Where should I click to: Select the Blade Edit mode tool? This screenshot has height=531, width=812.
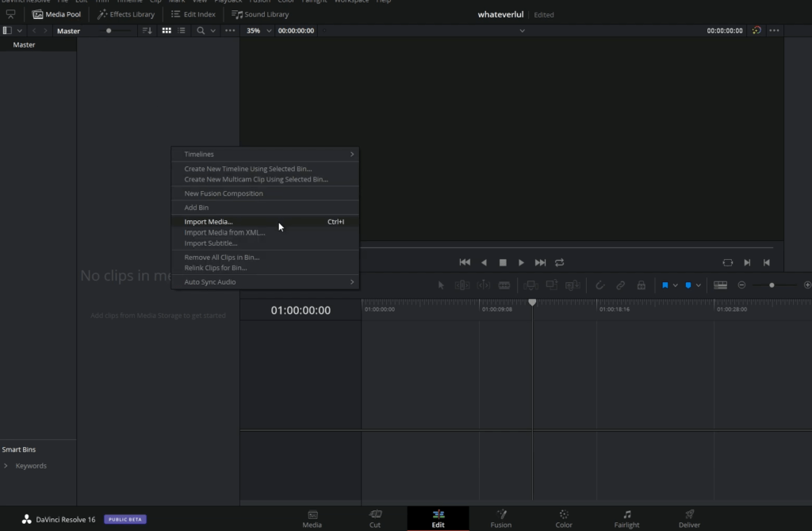click(504, 285)
